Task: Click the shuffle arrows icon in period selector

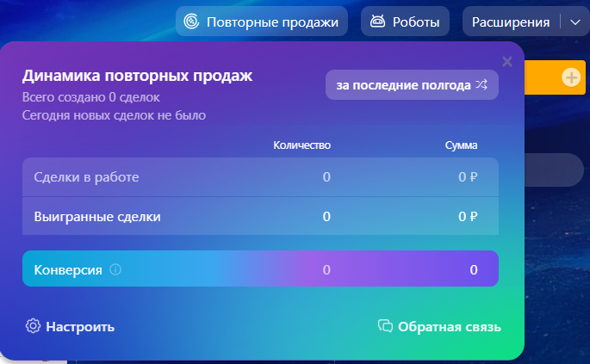Action: tap(481, 85)
